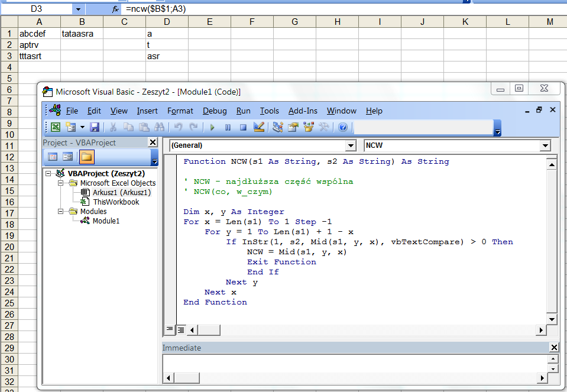This screenshot has width=567, height=392.
Task: Collapse the VBAProject (Zeszyt2) tree node
Action: (x=48, y=174)
